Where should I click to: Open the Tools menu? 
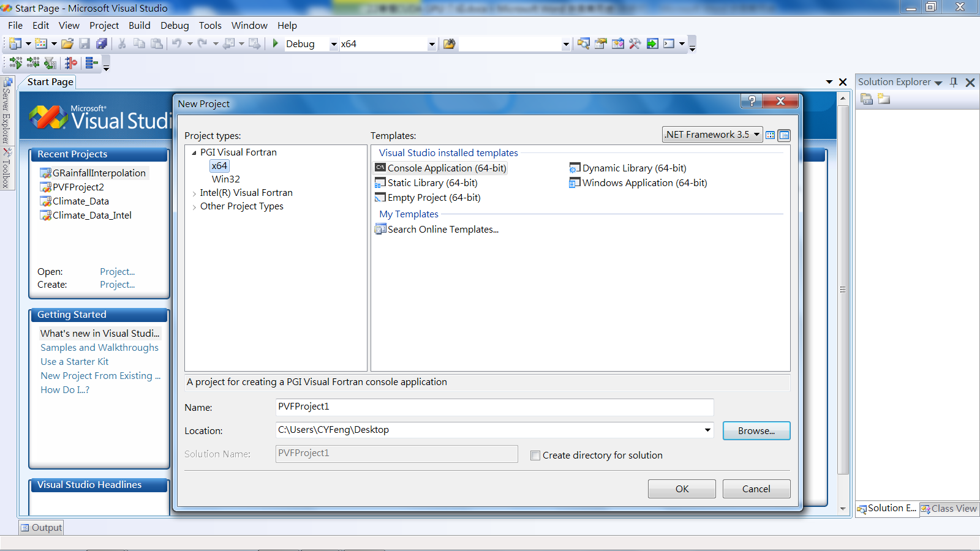(x=210, y=26)
